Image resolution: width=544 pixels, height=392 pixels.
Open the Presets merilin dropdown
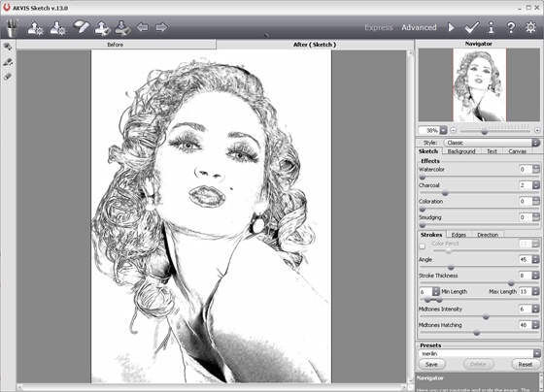coord(480,353)
